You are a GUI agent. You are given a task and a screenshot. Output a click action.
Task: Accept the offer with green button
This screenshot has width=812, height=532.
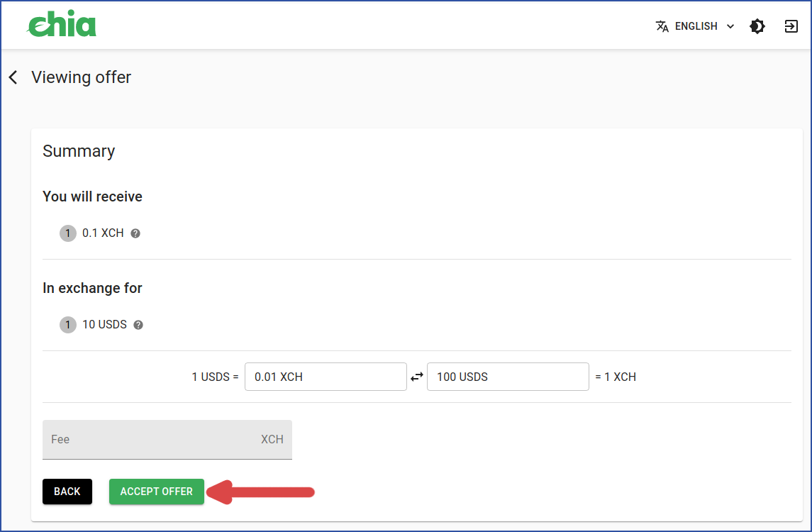pyautogui.click(x=157, y=492)
